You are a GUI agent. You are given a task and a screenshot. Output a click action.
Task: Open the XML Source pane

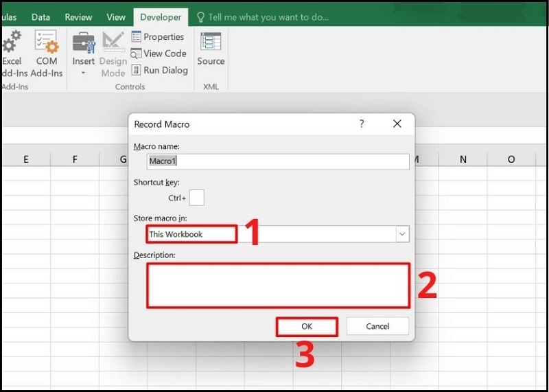click(211, 48)
